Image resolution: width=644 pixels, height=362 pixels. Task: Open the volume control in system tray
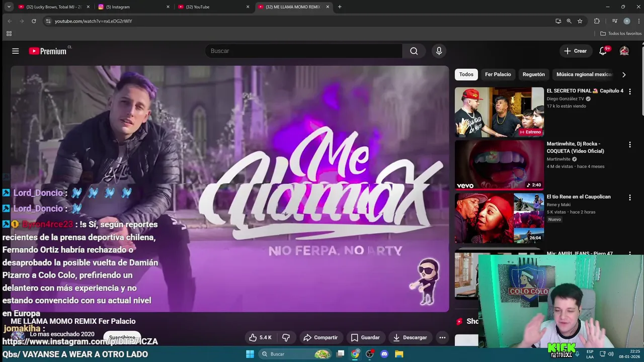coord(611,354)
